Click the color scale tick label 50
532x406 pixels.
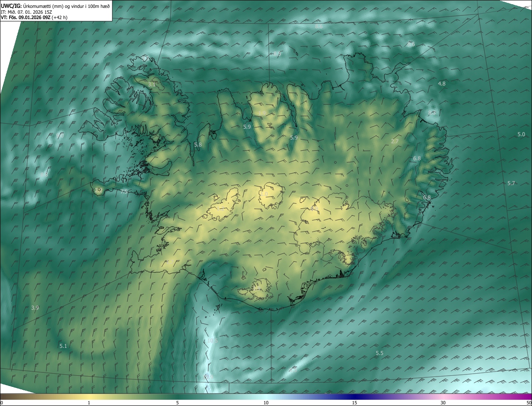point(529,403)
